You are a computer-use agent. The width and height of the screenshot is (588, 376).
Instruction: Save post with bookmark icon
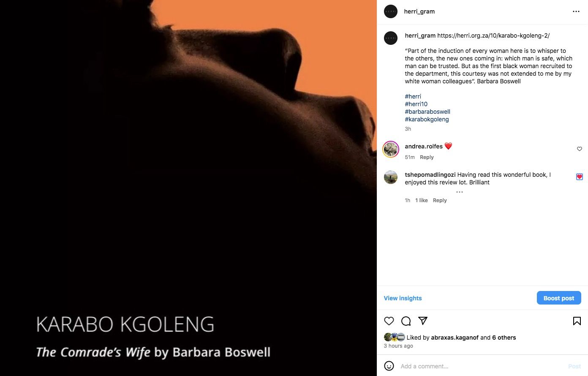pyautogui.click(x=577, y=321)
